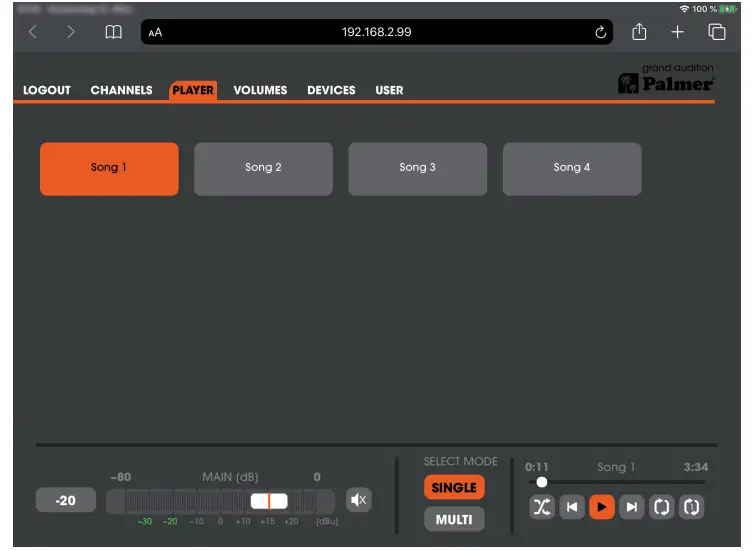Switch to MULTI playback mode
The width and height of the screenshot is (753, 551).
click(454, 520)
